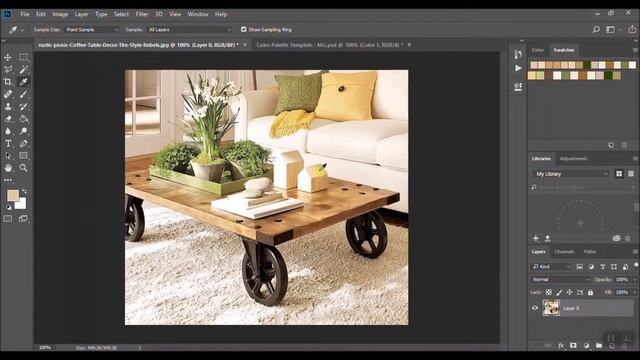Open the Actions panel play icon
This screenshot has width=640, height=360.
(518, 68)
